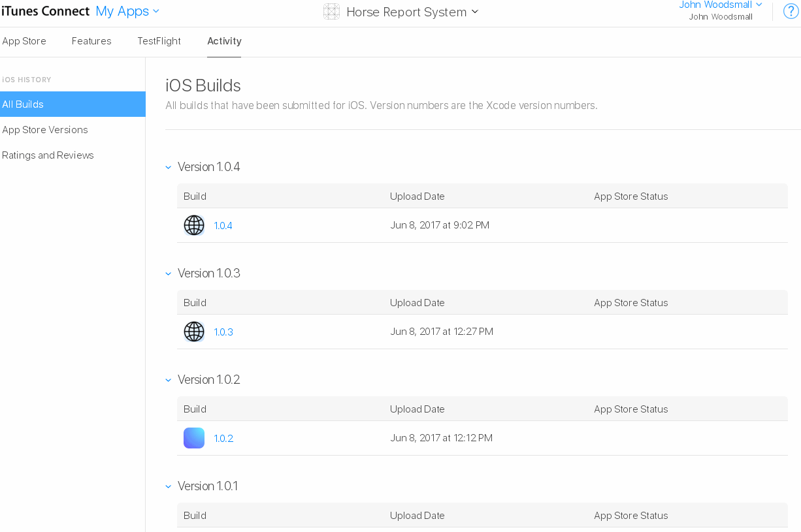
Task: Click upload date Jun 8, 2017 at 12:27 PM
Action: click(x=442, y=332)
